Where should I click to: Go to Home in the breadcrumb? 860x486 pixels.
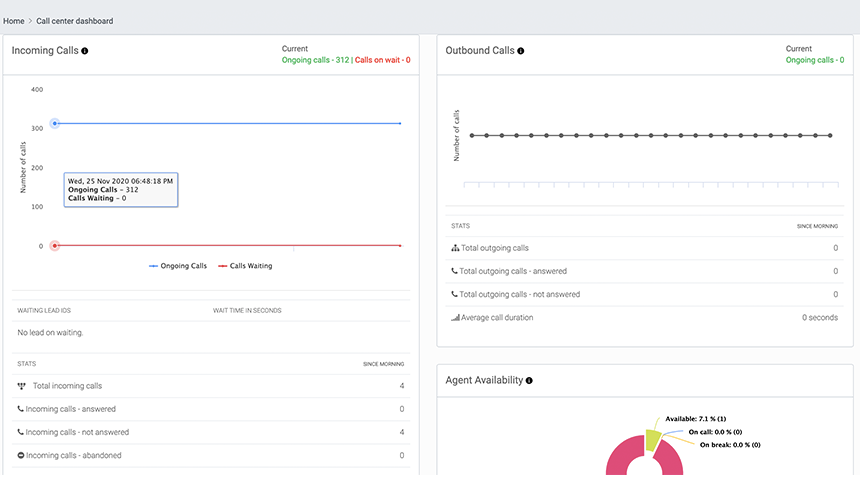point(14,21)
